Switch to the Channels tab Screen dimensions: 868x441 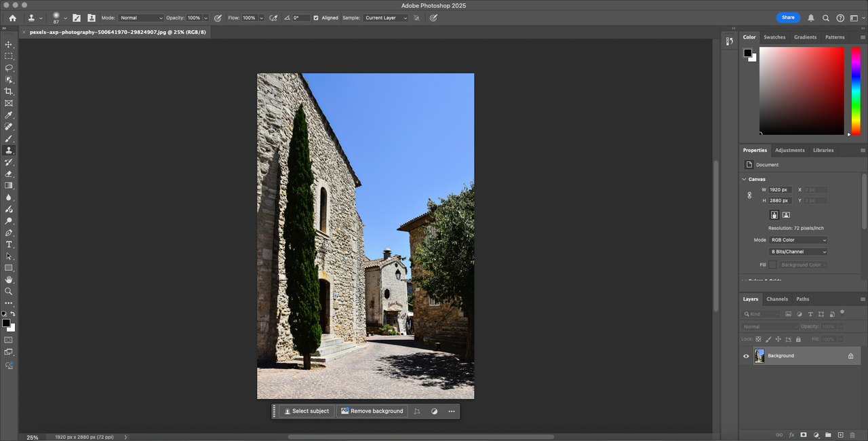(777, 299)
